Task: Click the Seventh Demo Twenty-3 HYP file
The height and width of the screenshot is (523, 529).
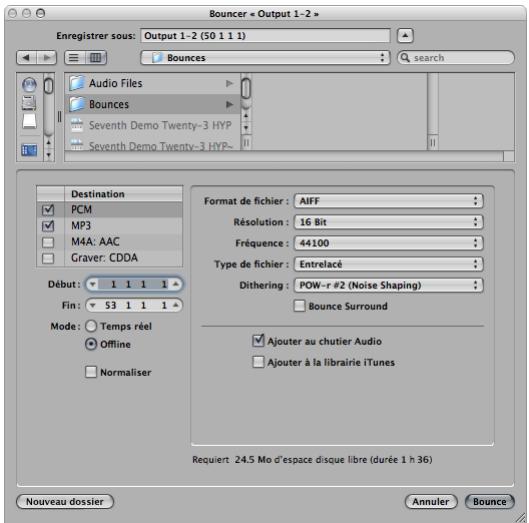Action: pos(152,126)
